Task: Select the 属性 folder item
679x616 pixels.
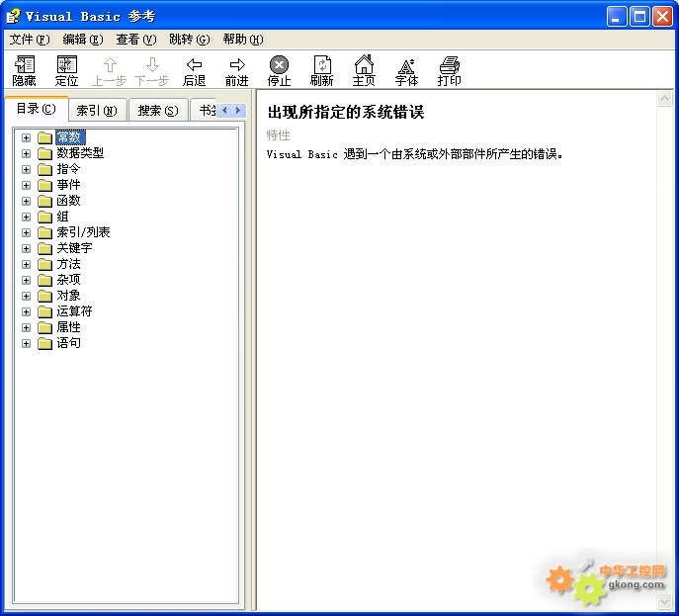Action: 68,327
